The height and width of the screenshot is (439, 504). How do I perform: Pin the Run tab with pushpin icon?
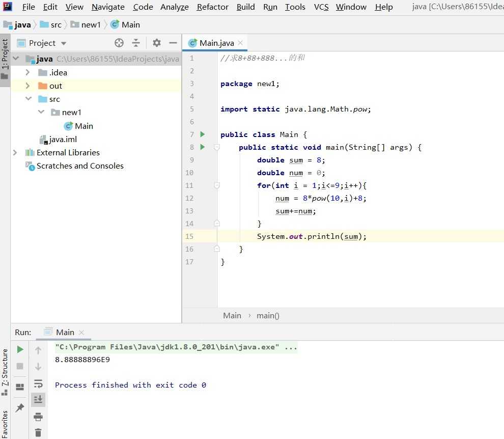pyautogui.click(x=20, y=407)
